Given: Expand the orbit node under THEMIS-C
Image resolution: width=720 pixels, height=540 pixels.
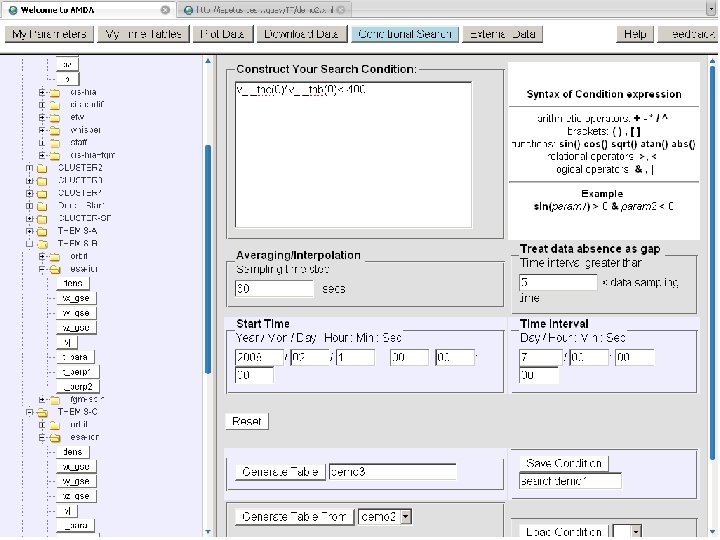Looking at the screenshot, I should click(42, 425).
